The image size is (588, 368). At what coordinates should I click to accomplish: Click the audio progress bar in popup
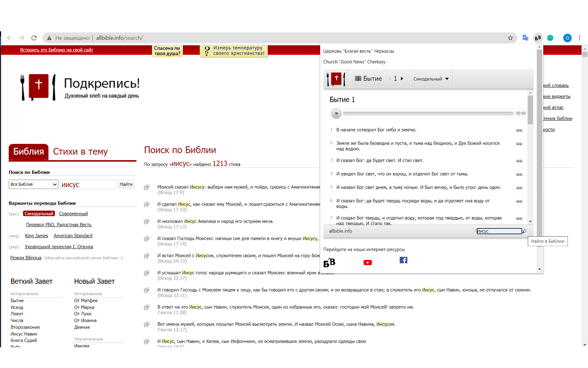[x=428, y=114]
